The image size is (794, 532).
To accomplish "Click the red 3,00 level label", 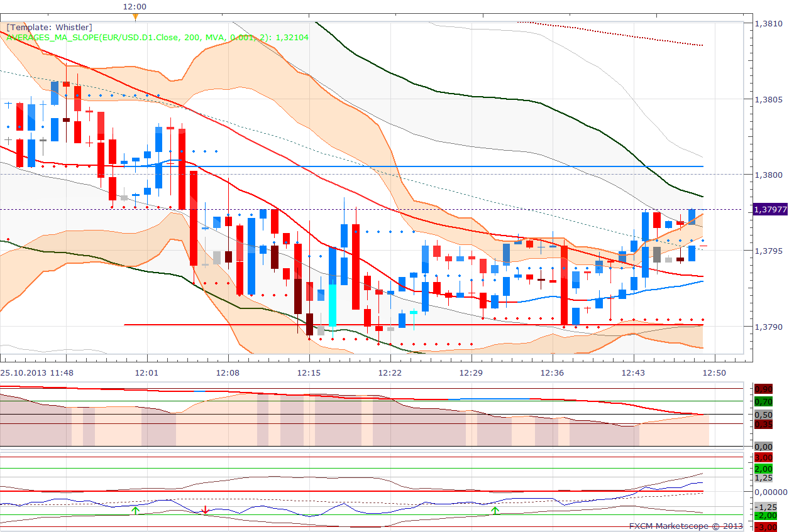I will pos(763,458).
